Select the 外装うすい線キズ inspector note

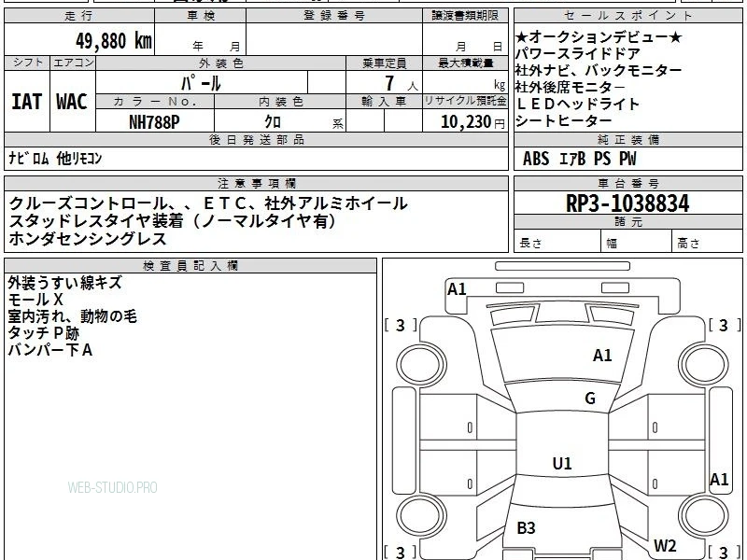click(x=64, y=283)
